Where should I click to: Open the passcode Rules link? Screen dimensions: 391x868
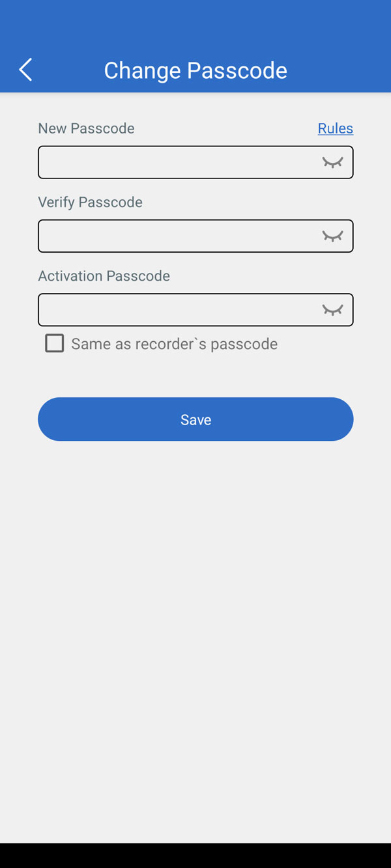click(335, 128)
